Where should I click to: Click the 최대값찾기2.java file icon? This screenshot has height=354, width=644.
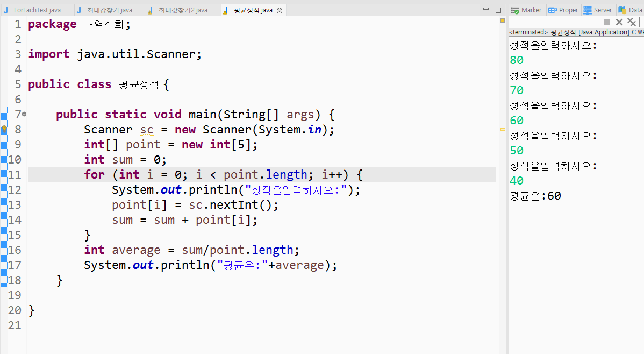[151, 10]
